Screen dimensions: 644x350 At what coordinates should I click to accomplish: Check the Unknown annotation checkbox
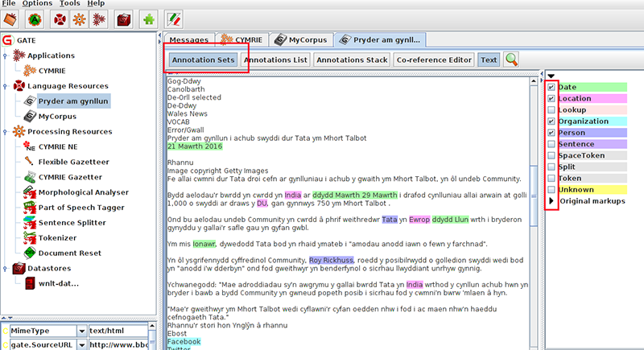pos(551,190)
